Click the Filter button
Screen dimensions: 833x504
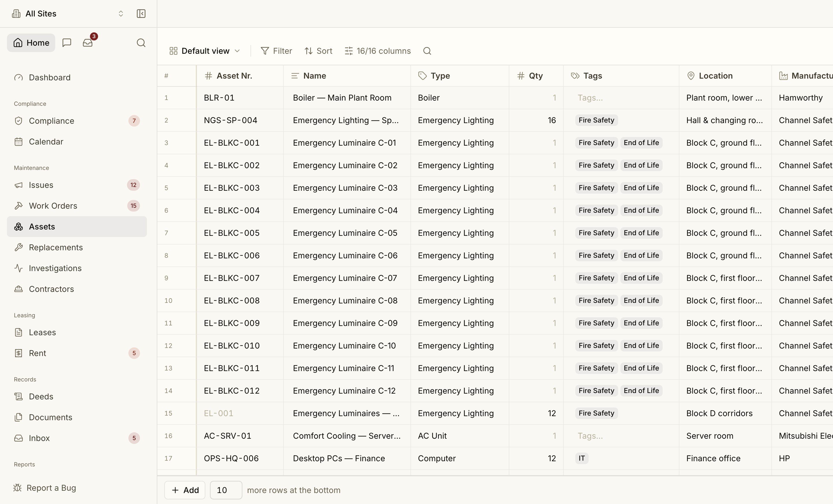tap(276, 51)
